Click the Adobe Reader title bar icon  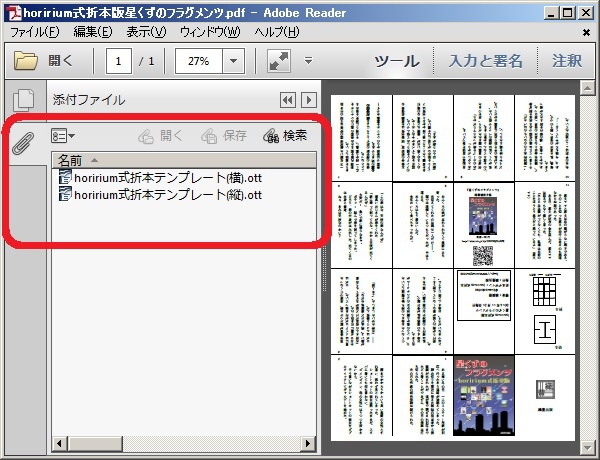[x=13, y=13]
